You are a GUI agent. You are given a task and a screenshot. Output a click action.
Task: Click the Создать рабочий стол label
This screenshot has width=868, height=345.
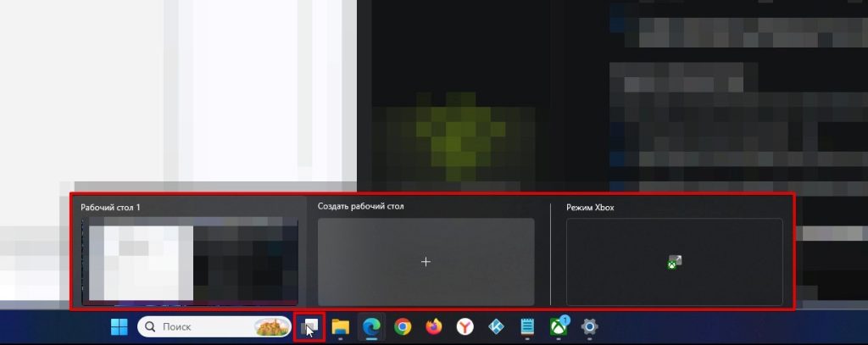click(361, 207)
